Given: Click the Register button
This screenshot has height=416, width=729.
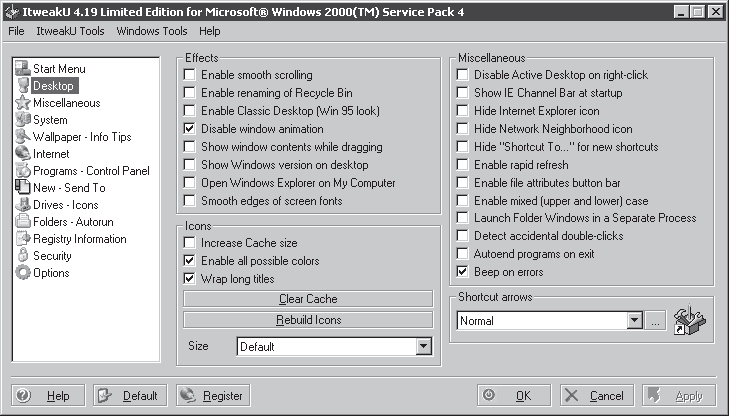Looking at the screenshot, I should (x=213, y=396).
